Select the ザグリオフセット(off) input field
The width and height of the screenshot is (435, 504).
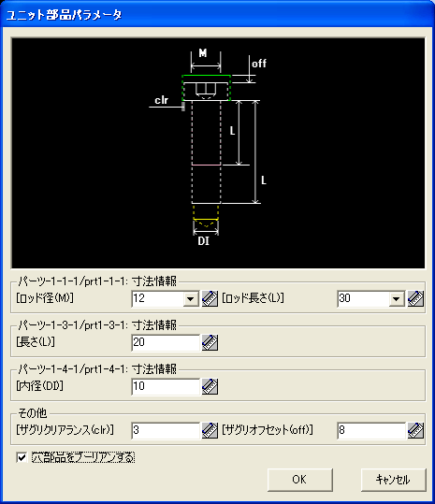coord(371,430)
